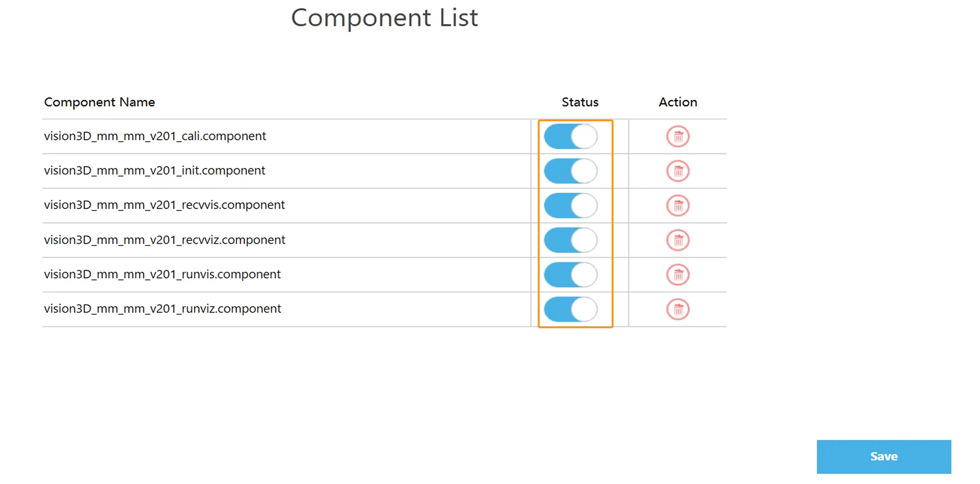Toggle the v201_runvis status switch
Viewport: 980px width, 484px height.
[x=570, y=274]
